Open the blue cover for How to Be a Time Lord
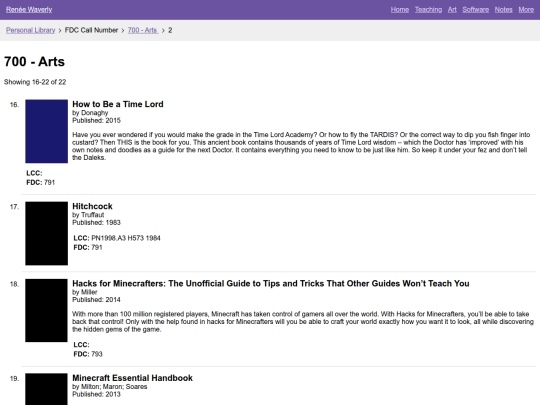 click(x=46, y=131)
